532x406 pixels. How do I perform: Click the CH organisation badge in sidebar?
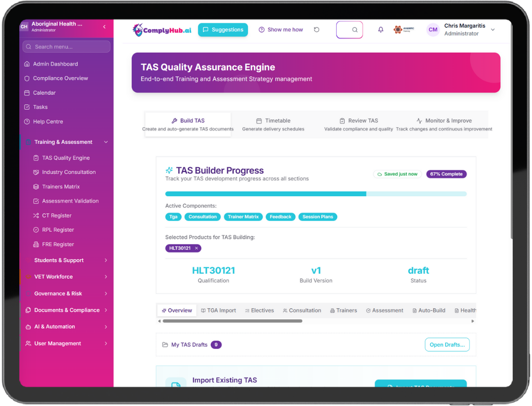pos(24,27)
